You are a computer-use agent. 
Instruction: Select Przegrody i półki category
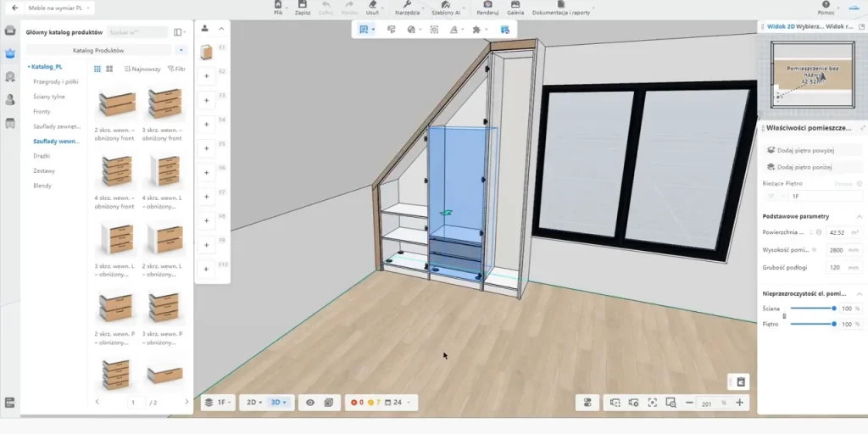56,81
